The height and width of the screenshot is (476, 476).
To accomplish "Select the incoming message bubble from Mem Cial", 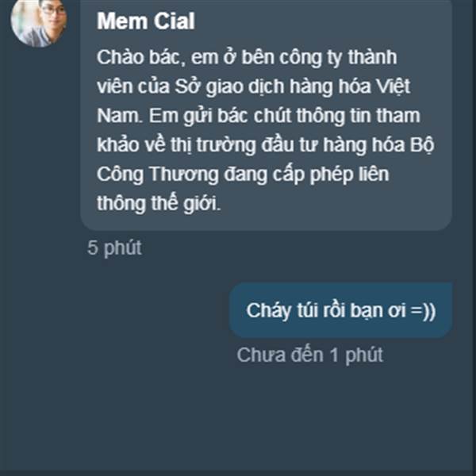I will [267, 115].
